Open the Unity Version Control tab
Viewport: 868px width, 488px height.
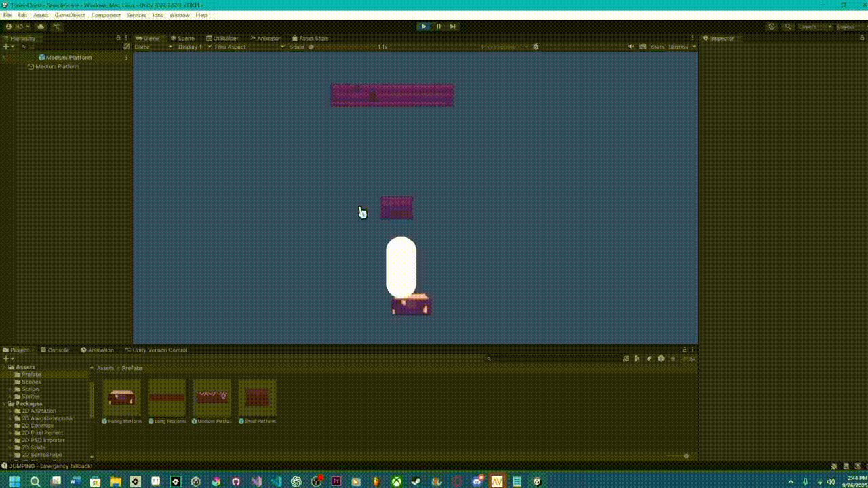pos(156,350)
